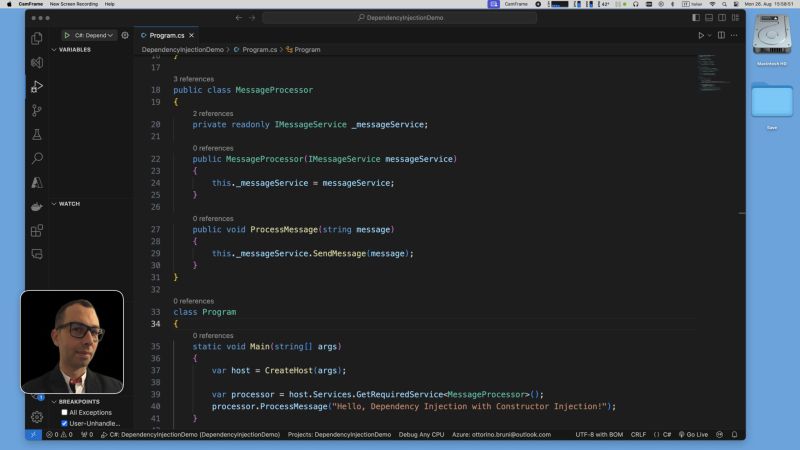The height and width of the screenshot is (450, 800).
Task: Click DependencyInjectionDemo in the breadcrumb
Action: tap(183, 49)
